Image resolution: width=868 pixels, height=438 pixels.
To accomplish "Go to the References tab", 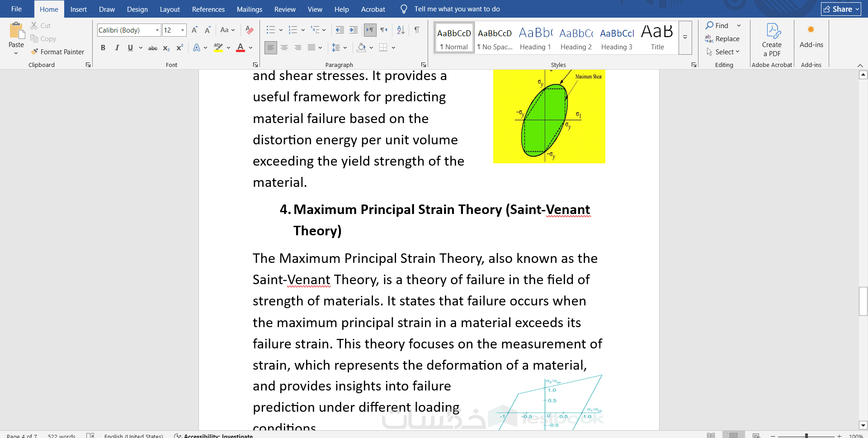I will click(208, 9).
